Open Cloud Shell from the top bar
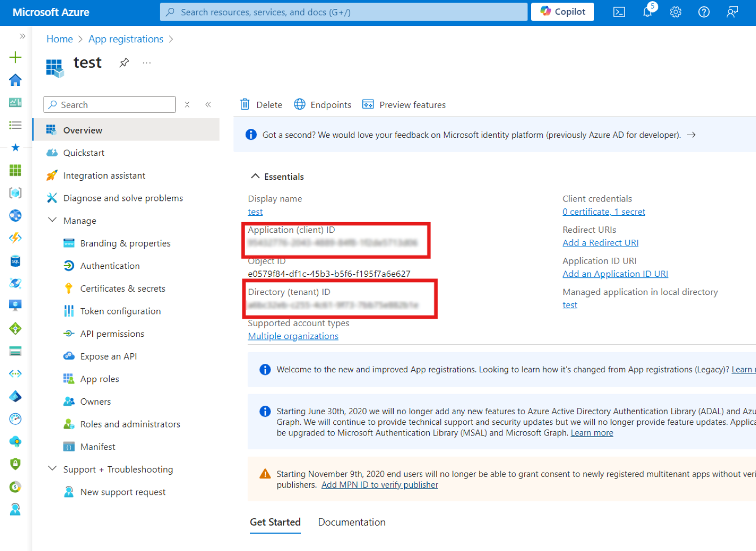Image resolution: width=756 pixels, height=551 pixels. coord(619,12)
